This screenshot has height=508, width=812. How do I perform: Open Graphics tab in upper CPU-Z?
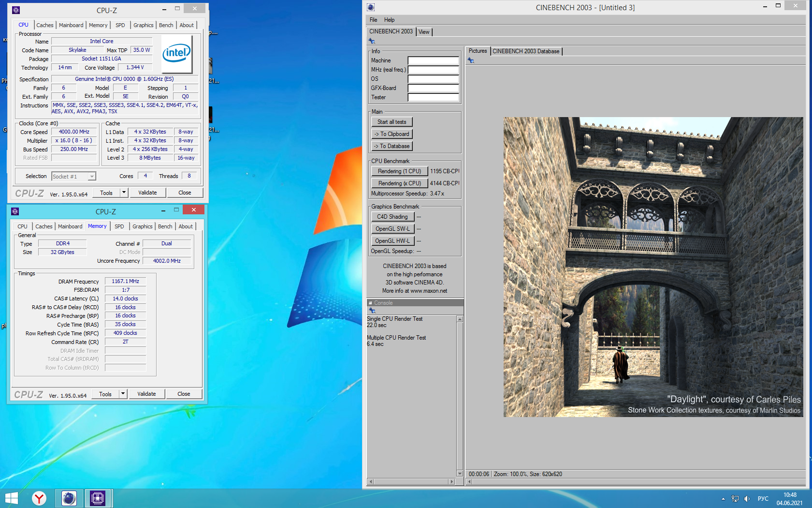click(x=144, y=25)
